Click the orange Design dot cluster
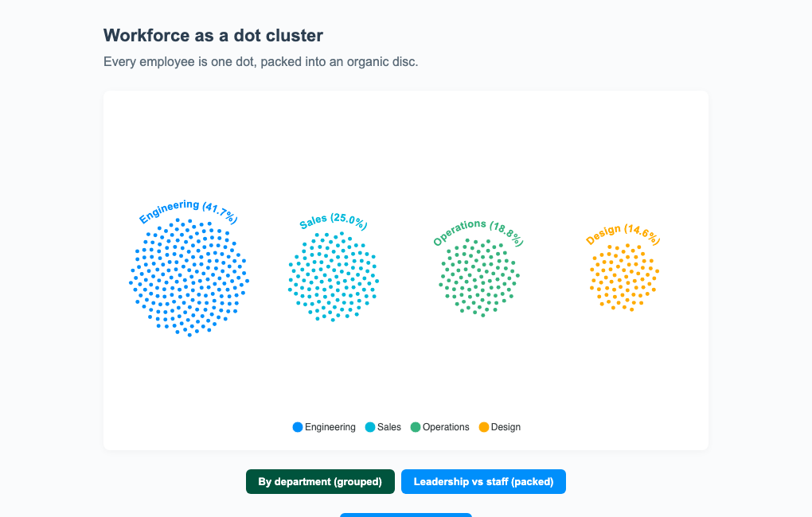812x517 pixels. pos(625,278)
